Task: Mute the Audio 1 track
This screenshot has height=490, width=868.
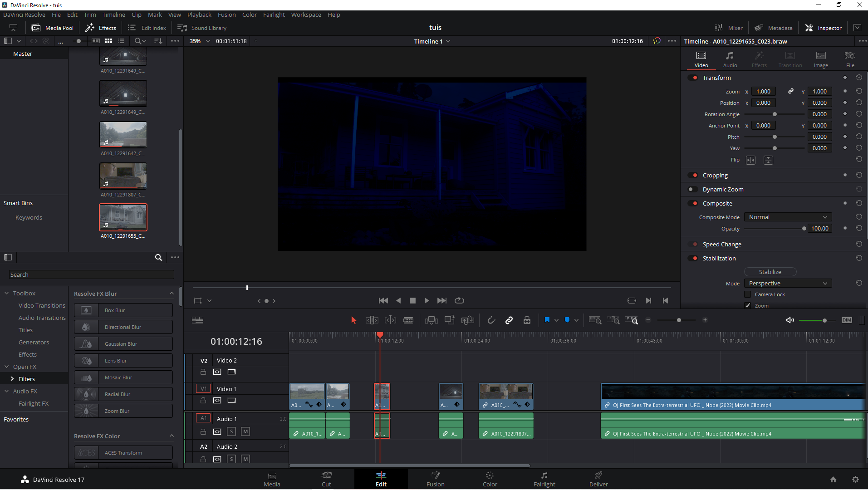Action: coord(245,431)
